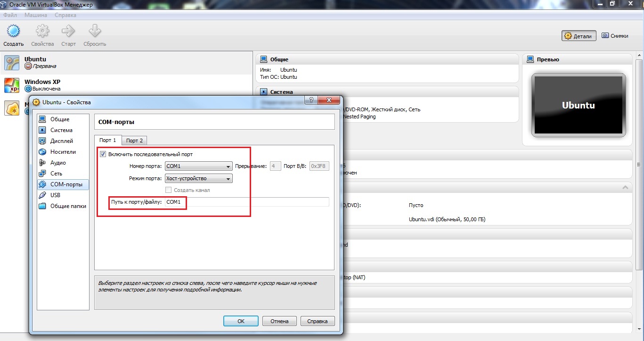Screen dimensions: 644x341
Task: Open the Машина menu
Action: click(36, 15)
